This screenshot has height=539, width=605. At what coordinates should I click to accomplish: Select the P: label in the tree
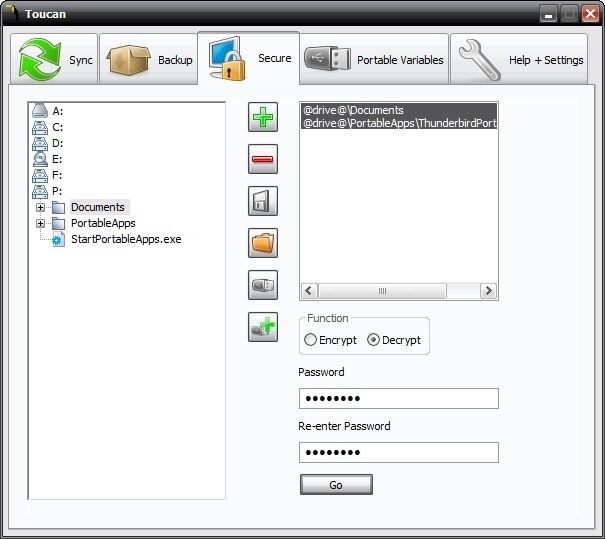pyautogui.click(x=57, y=191)
